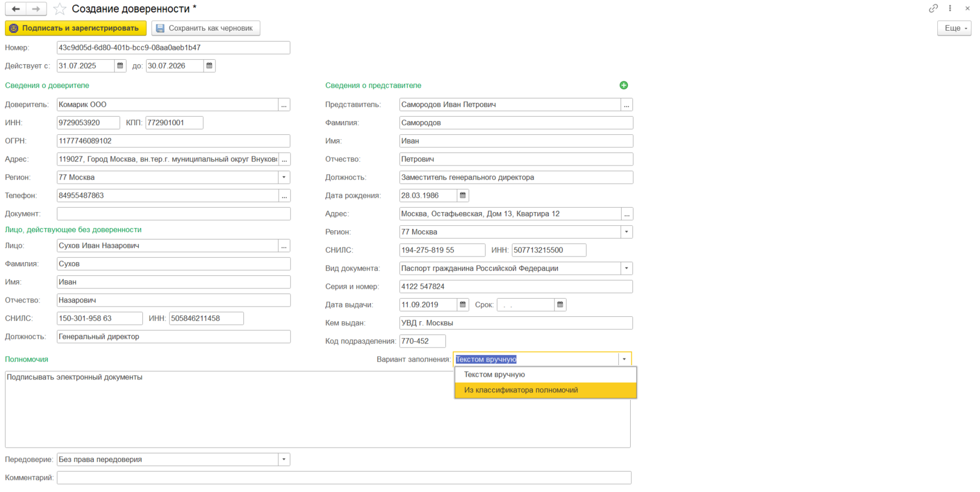Click 'Должность' field Генеральный директор

(x=173, y=337)
